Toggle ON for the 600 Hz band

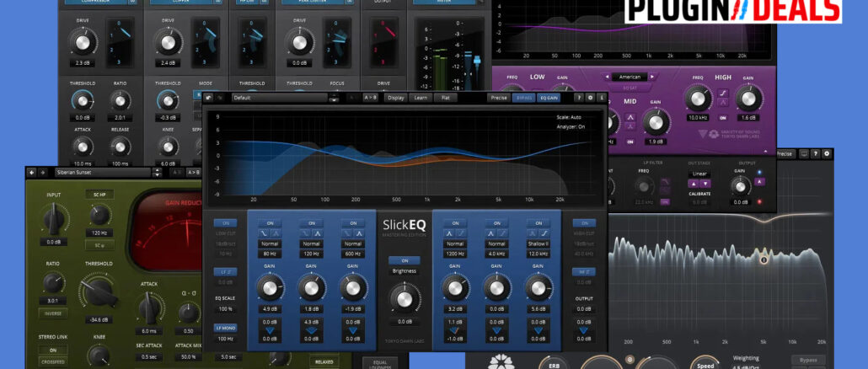[x=353, y=223]
